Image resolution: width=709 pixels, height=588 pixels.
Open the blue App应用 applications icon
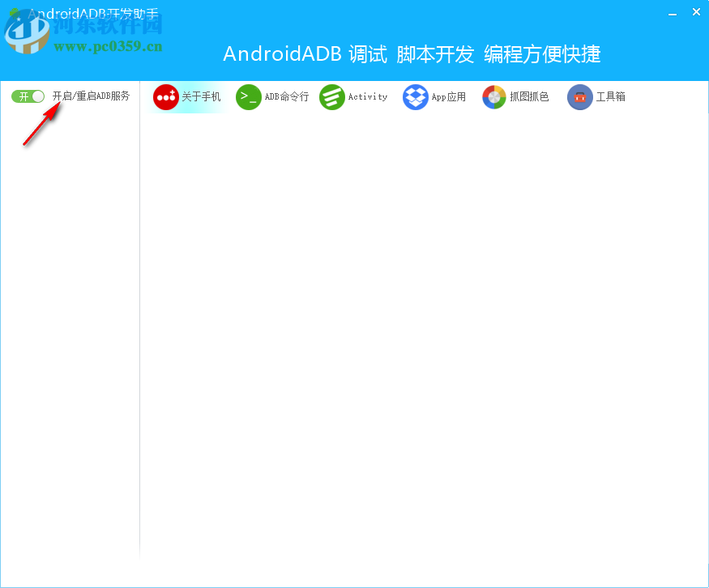pyautogui.click(x=415, y=96)
